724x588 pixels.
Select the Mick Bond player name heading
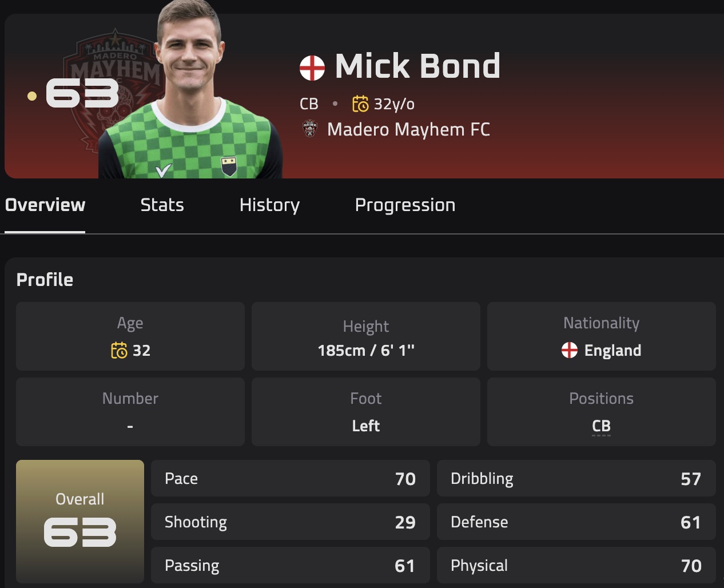(x=417, y=66)
